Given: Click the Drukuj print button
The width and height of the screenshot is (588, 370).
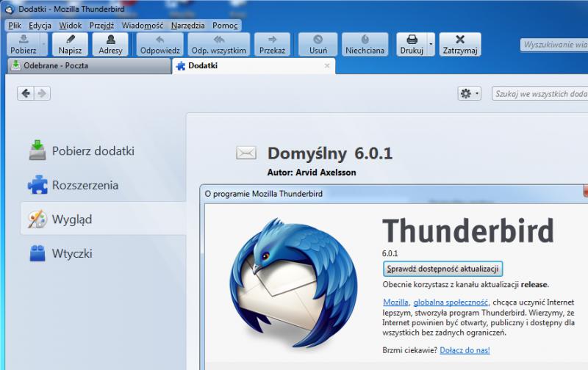Looking at the screenshot, I should tap(412, 45).
